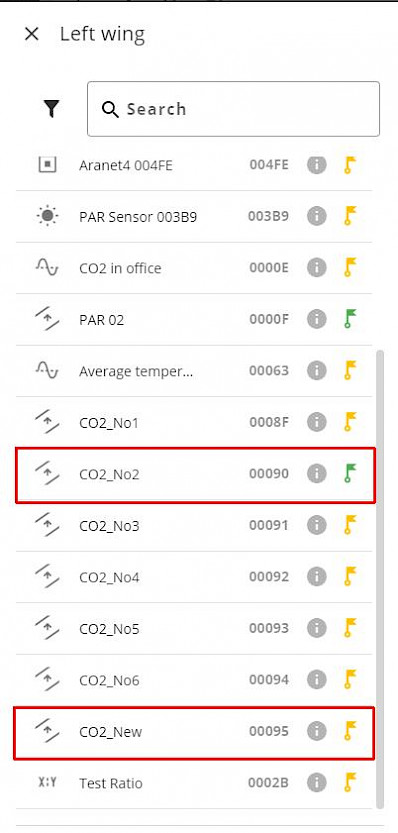The image size is (398, 833).
Task: Toggle the green flag on PAR 02
Action: point(350,319)
